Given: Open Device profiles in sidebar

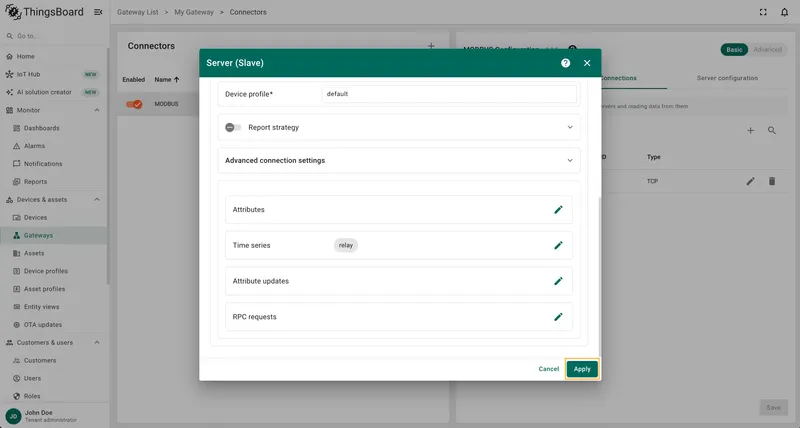Looking at the screenshot, I should coord(54,271).
